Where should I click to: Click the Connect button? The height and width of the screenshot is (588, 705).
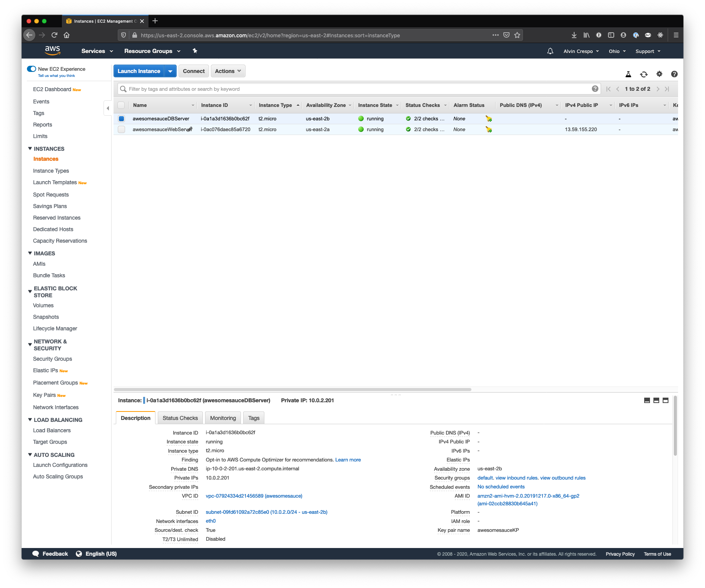pos(194,71)
